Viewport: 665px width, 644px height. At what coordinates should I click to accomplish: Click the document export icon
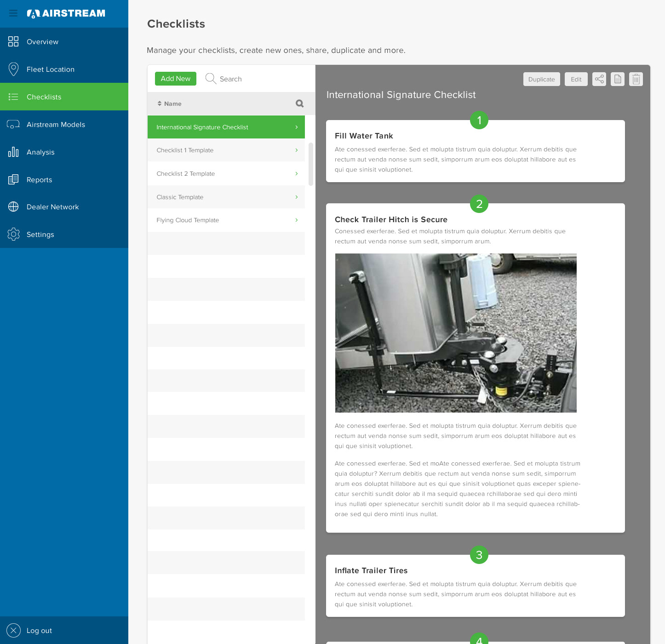[618, 79]
